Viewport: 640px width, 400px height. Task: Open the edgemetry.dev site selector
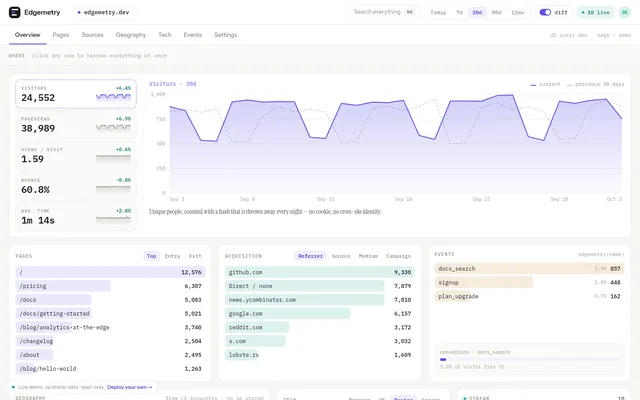104,12
